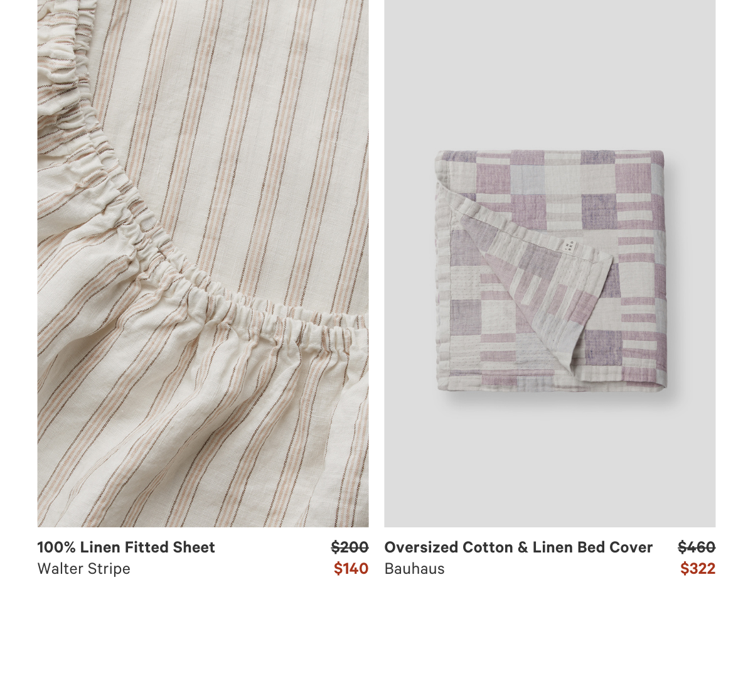Open the striped linen fitted sheet photo

(x=203, y=264)
